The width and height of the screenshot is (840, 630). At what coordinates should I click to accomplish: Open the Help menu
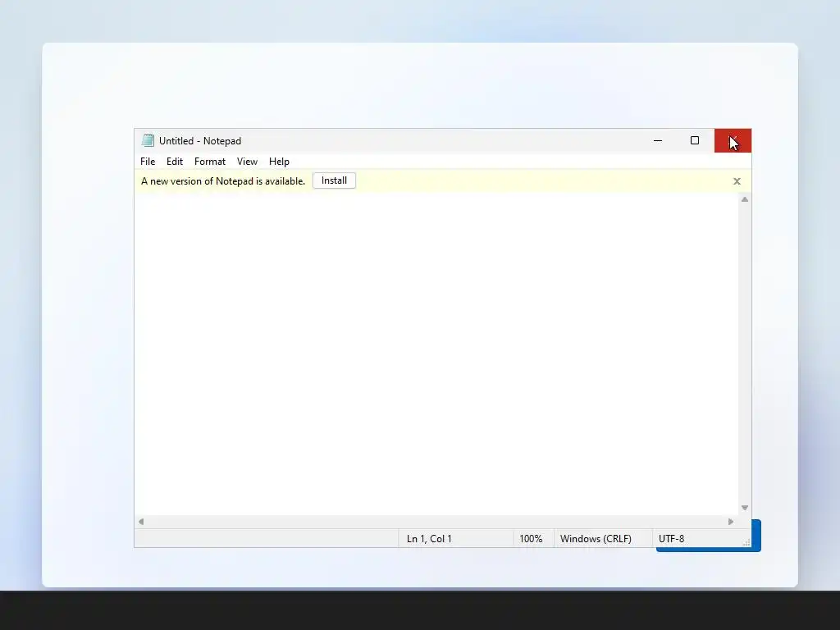pyautogui.click(x=279, y=162)
